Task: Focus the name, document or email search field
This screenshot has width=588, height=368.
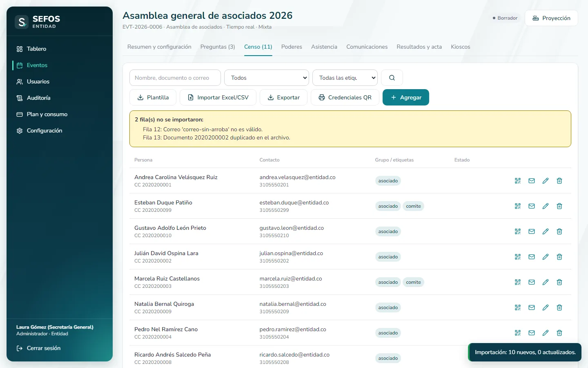Action: pyautogui.click(x=175, y=78)
